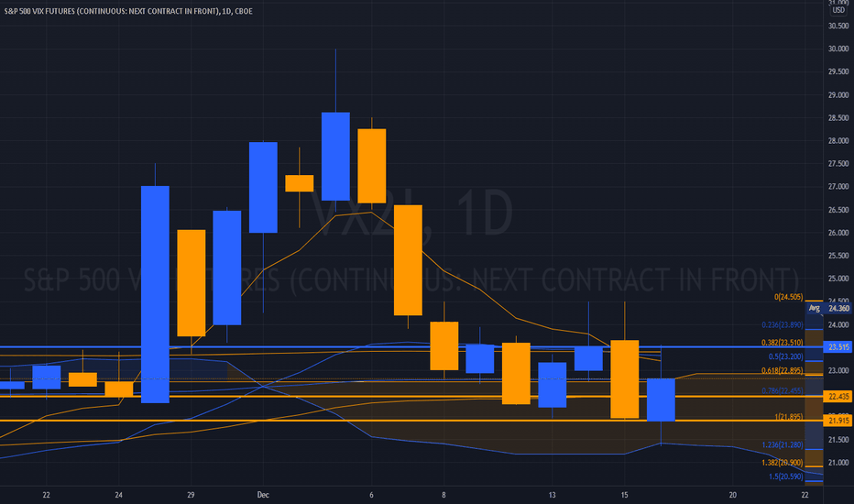
Task: Click the 30.000 price axis label
Action: 838,49
